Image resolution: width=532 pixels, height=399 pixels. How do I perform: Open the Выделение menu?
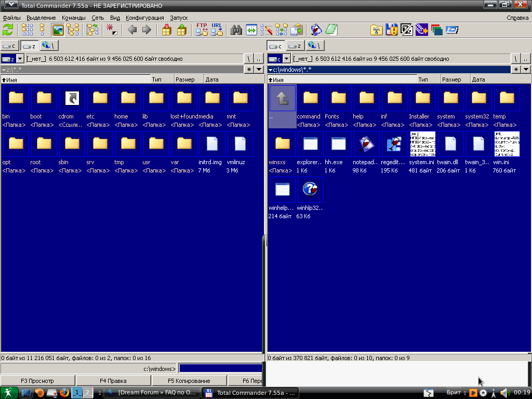click(x=41, y=18)
